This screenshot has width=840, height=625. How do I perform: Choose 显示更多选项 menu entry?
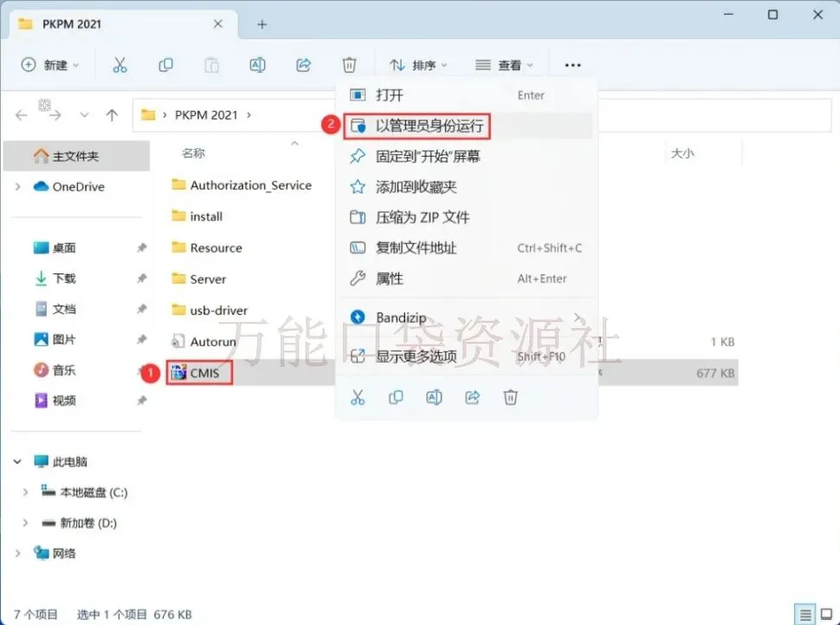(467, 356)
